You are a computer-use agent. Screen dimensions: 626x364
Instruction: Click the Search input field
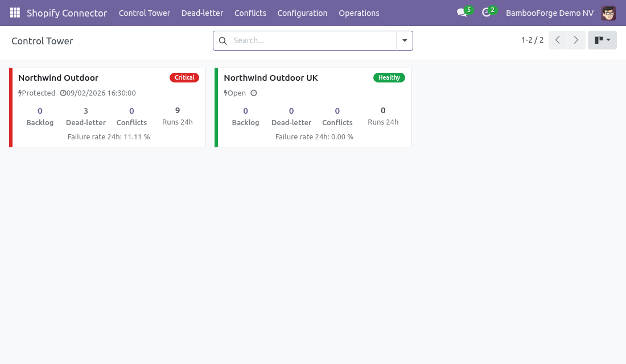tap(312, 41)
